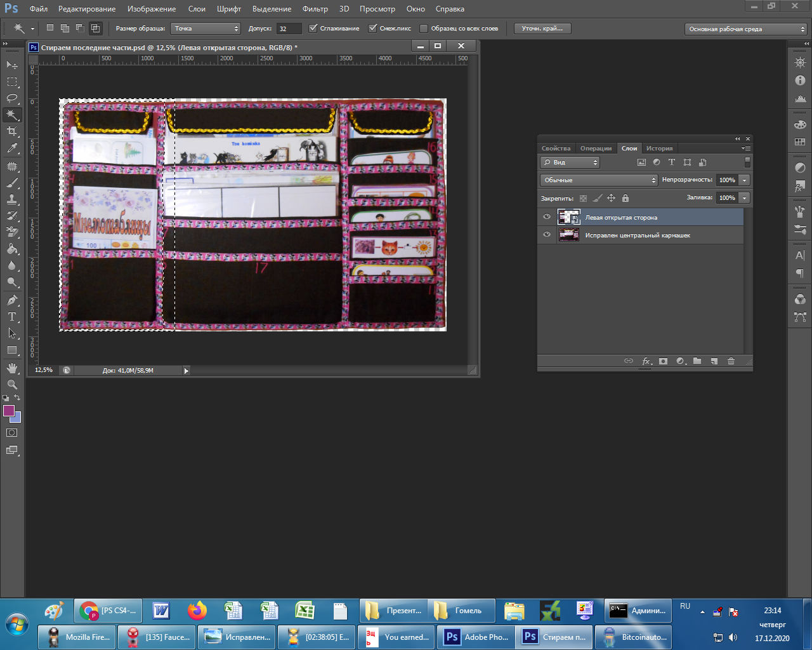The width and height of the screenshot is (812, 650).
Task: Switch to the История tab
Action: (x=659, y=149)
